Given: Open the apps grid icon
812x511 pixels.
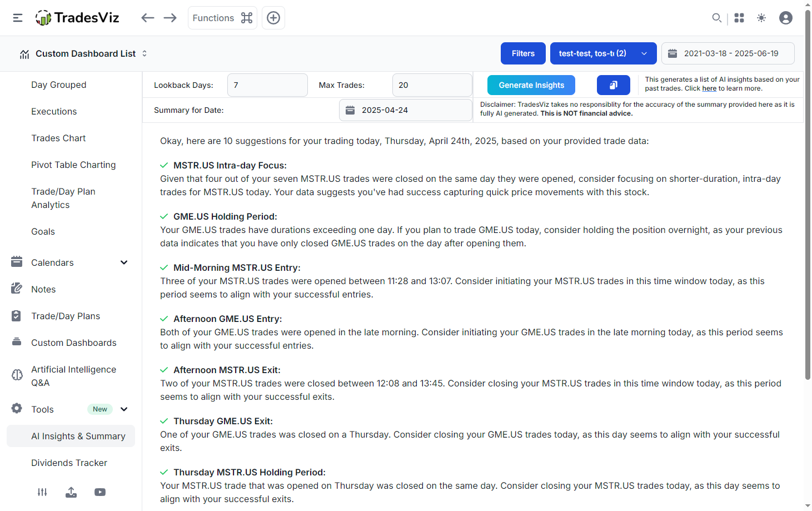Looking at the screenshot, I should (x=739, y=18).
